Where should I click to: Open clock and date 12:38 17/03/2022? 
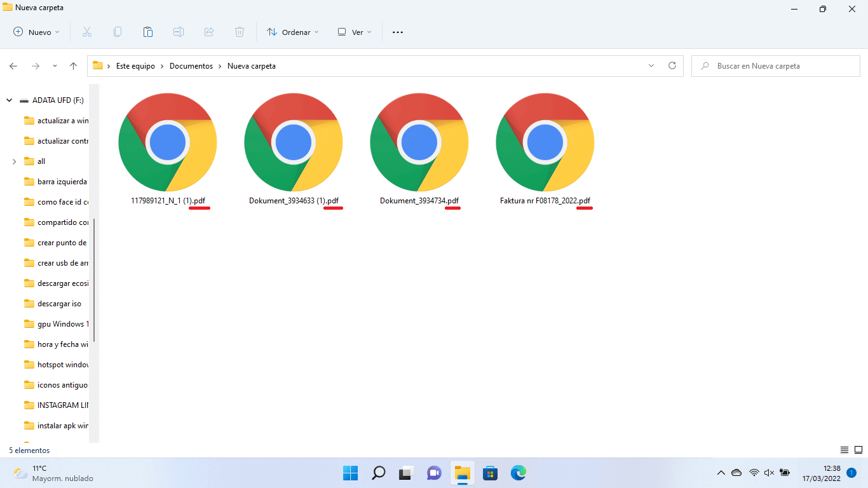[x=821, y=473]
